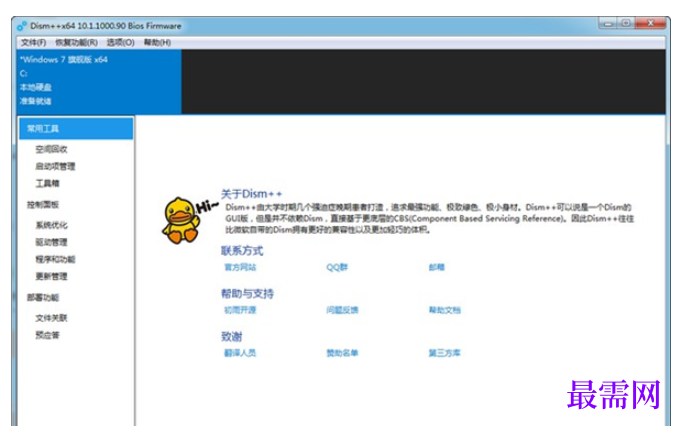Image resolution: width=679 pixels, height=426 pixels.
Task: Click the QQ群 link
Action: pos(337,267)
